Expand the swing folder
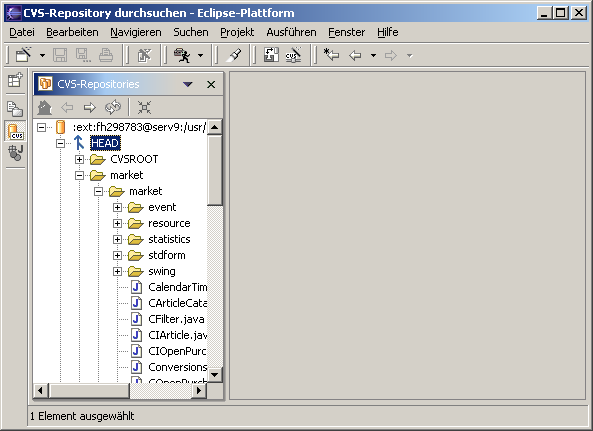 coord(117,271)
